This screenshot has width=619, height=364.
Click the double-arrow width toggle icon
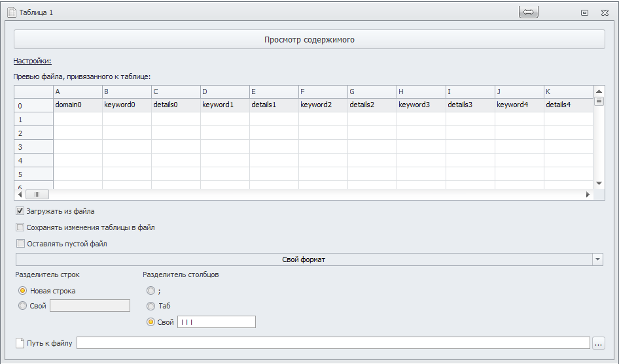pos(528,12)
